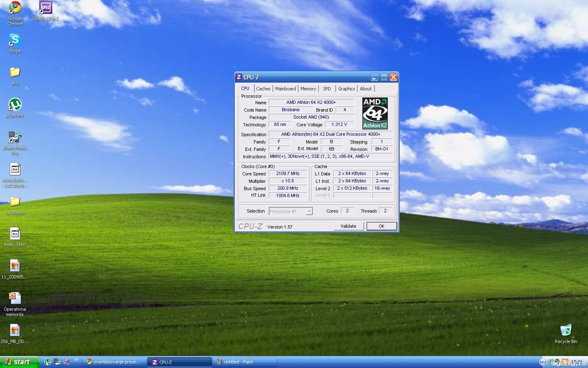Image resolution: width=588 pixels, height=368 pixels.
Task: Show hidden system tray icons arrow
Action: tap(542, 362)
